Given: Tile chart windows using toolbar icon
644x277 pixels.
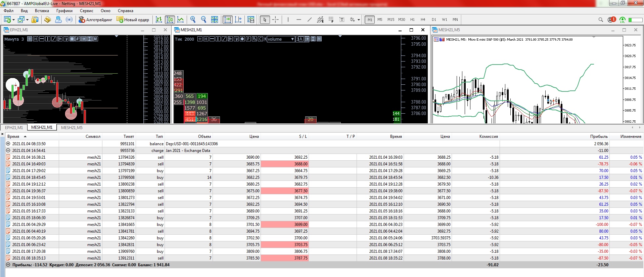Looking at the screenshot, I should coord(215,19).
